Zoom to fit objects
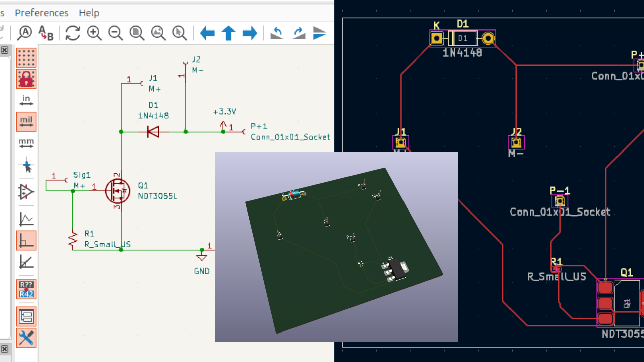 [x=158, y=33]
